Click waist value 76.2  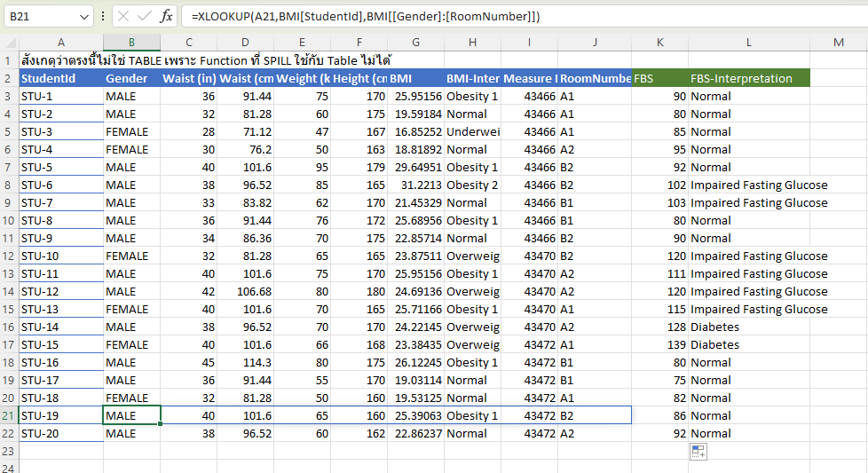coord(245,149)
